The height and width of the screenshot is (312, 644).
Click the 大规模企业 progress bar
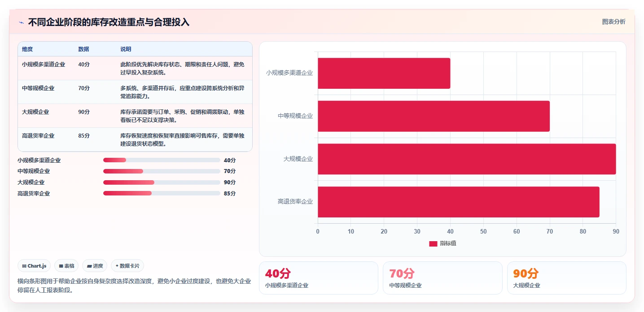(162, 182)
